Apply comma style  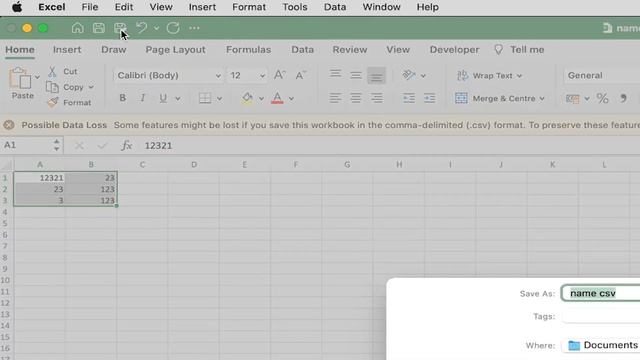[623, 98]
